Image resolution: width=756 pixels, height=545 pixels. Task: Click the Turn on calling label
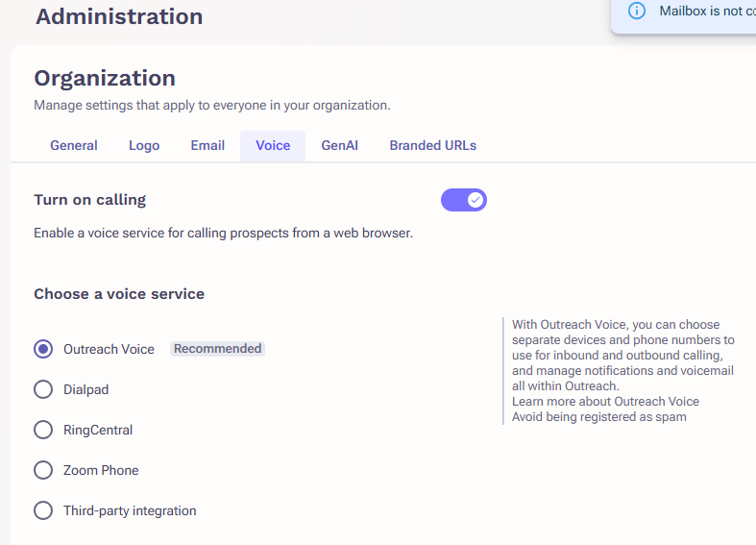pos(89,200)
